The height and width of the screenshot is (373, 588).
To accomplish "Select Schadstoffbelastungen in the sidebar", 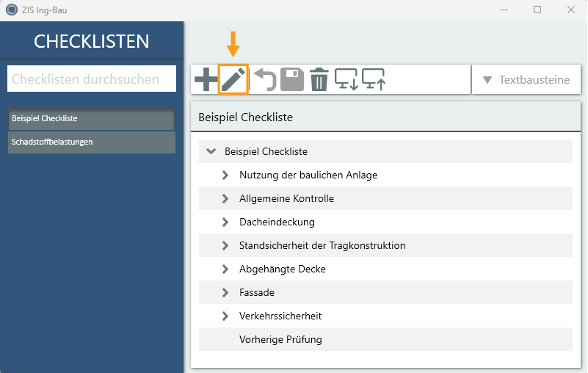I will [92, 142].
